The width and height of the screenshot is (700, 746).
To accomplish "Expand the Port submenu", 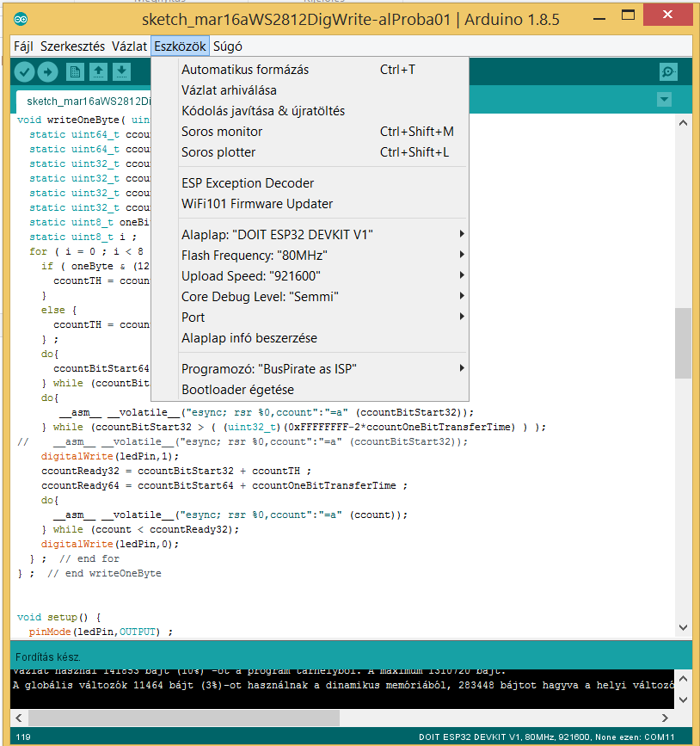I will tap(310, 318).
